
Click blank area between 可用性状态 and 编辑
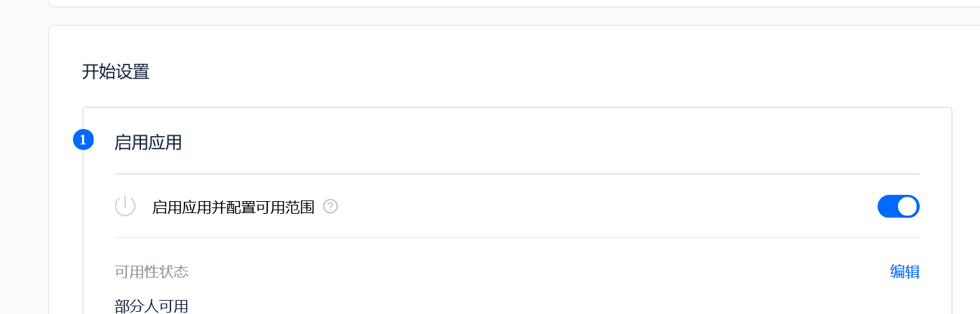tap(533, 272)
